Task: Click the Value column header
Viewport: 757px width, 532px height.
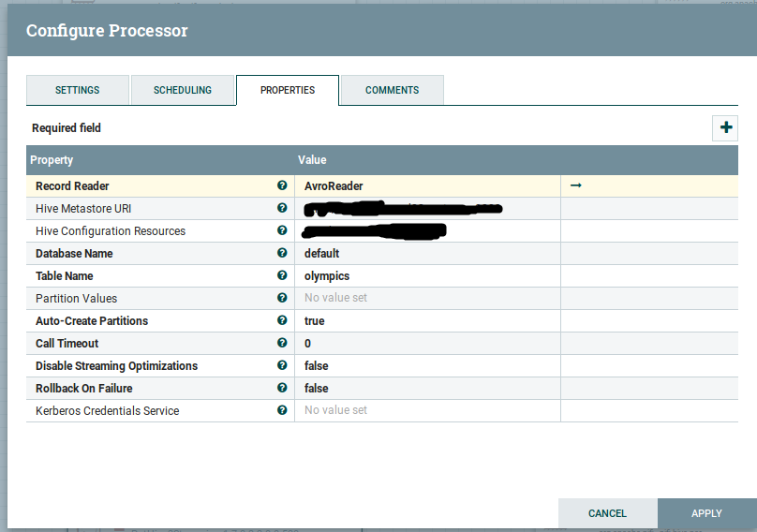Action: (x=312, y=160)
